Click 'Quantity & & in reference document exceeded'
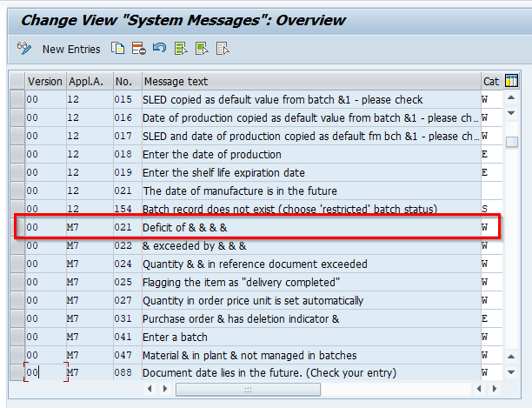The width and height of the screenshot is (532, 408). pos(256,264)
